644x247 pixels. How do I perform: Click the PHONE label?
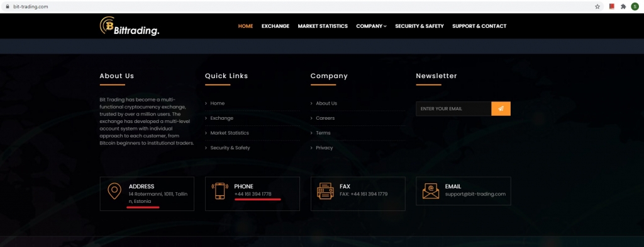click(x=243, y=187)
